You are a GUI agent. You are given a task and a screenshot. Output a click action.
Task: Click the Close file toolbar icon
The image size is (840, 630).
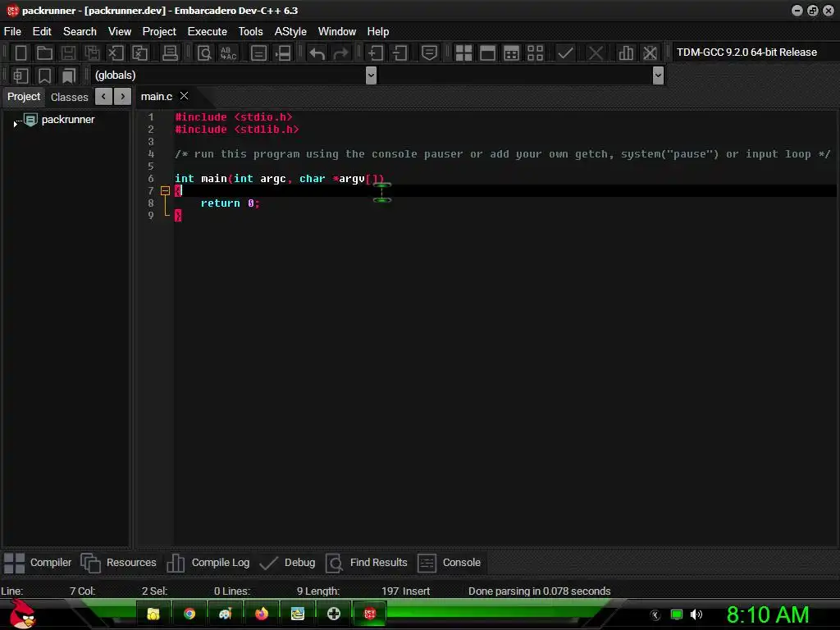pos(116,52)
